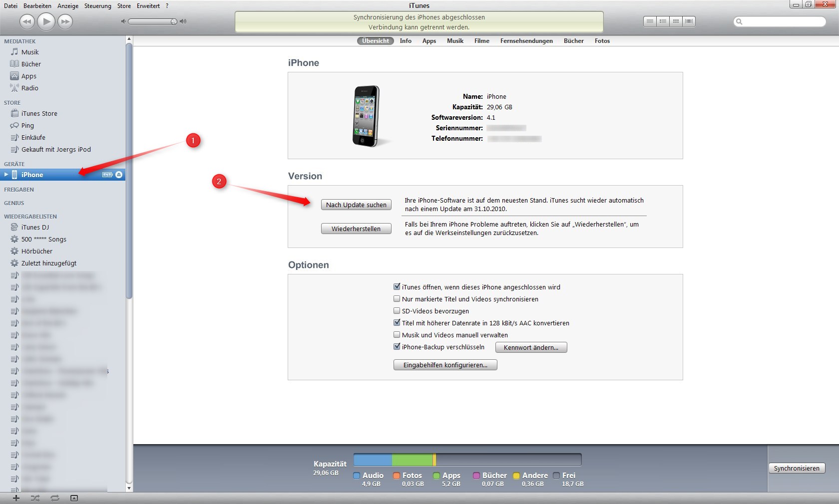
Task: Enable Nur markierte Titel und Videos synchronisieren
Action: pos(397,298)
